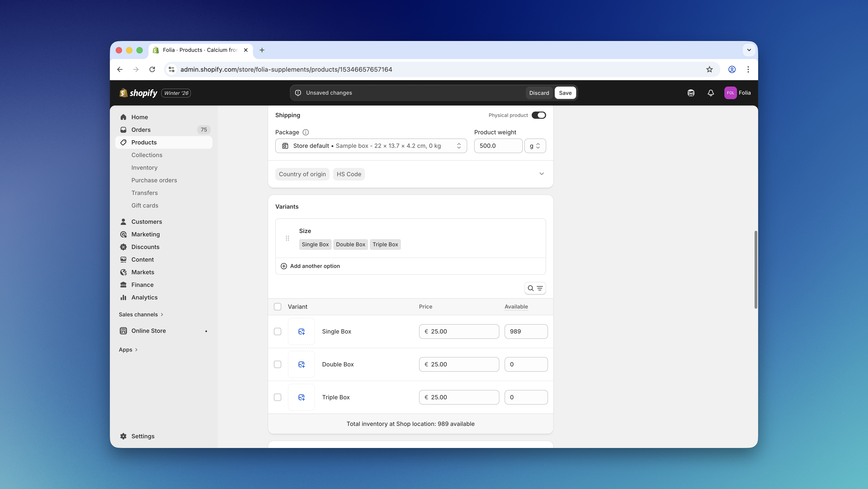This screenshot has height=489, width=868.
Task: Go to Analytics in the sidebar
Action: 144,297
